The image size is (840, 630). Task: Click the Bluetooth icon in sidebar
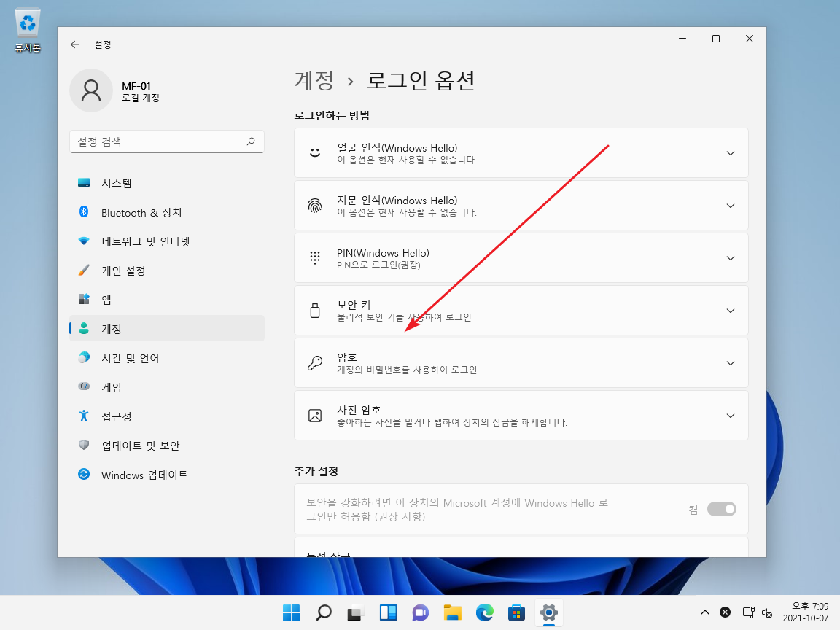pos(84,211)
